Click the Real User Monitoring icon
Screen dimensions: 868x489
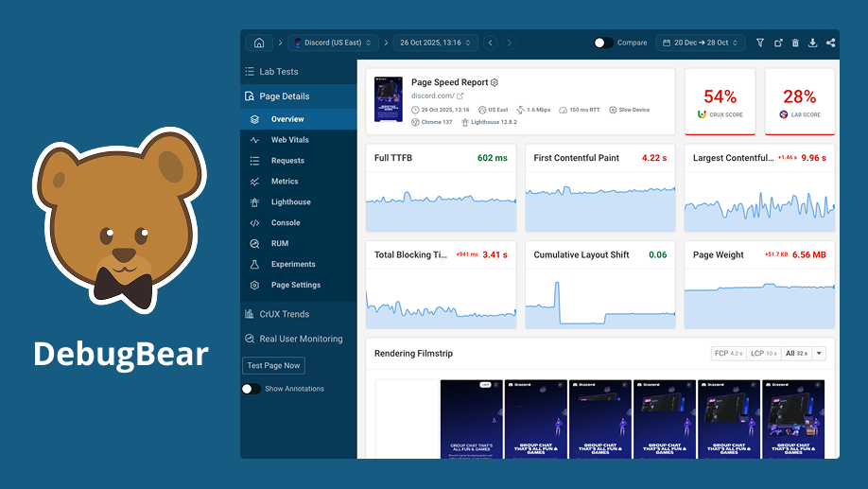(250, 339)
